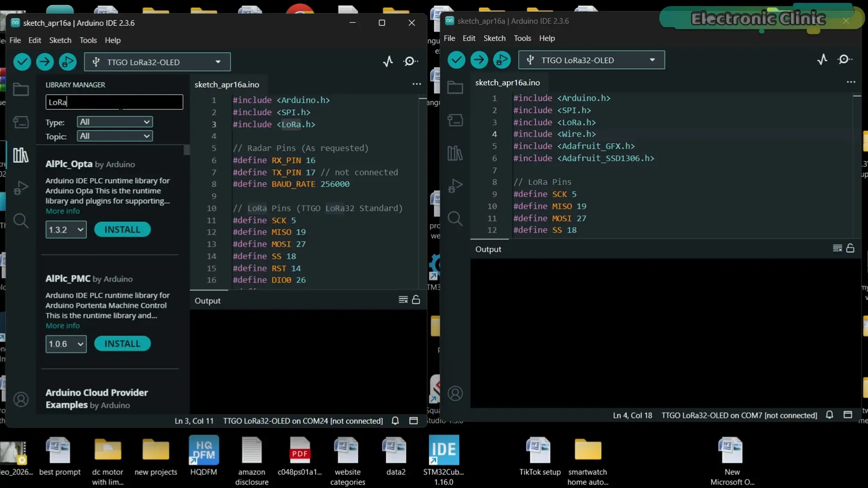Open Serial Plotter in left window
Screen dimensions: 868x488
pos(388,61)
